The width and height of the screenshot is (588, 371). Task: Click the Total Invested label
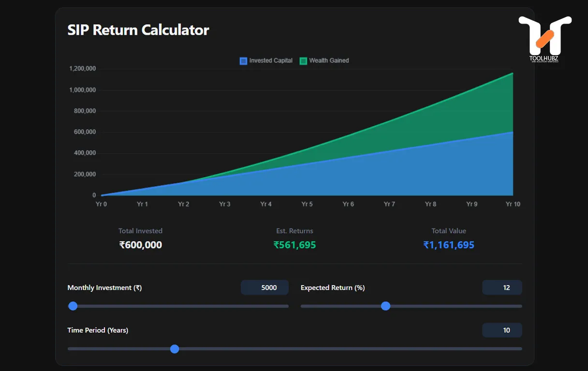(x=141, y=231)
